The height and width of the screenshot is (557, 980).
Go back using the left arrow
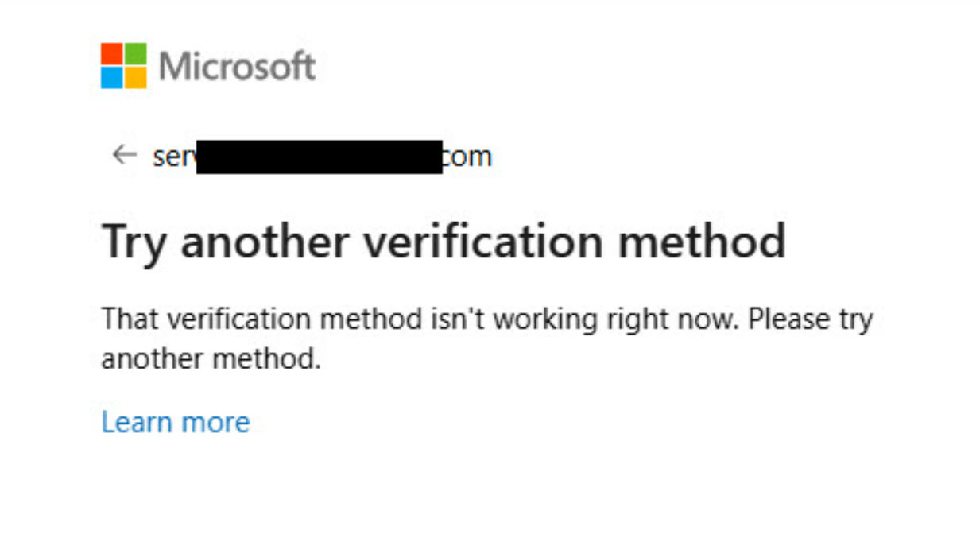click(x=124, y=155)
